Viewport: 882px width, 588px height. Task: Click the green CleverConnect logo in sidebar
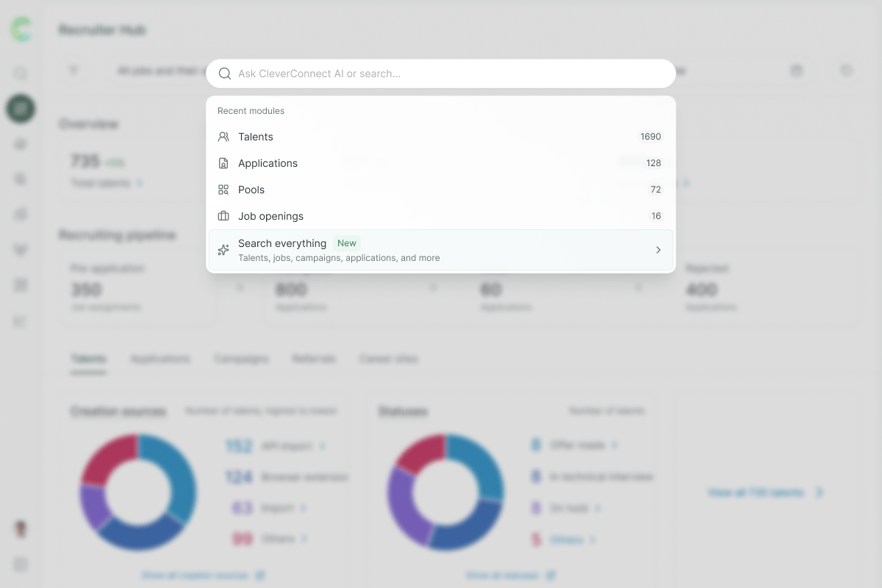(21, 30)
